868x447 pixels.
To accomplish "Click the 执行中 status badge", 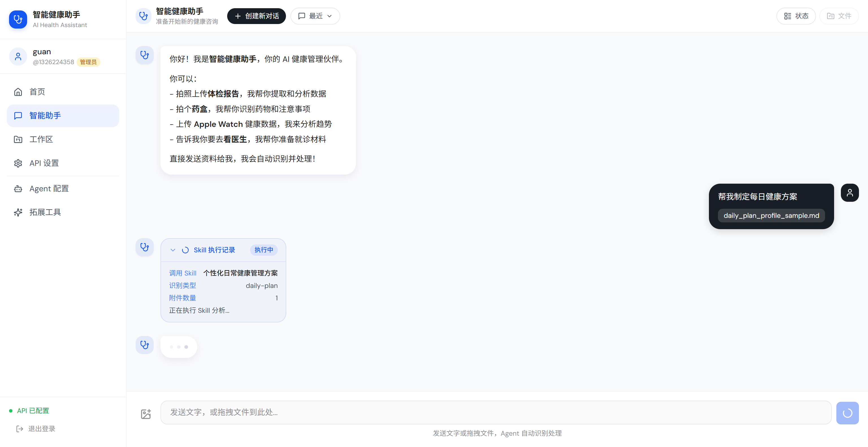I will [x=264, y=250].
